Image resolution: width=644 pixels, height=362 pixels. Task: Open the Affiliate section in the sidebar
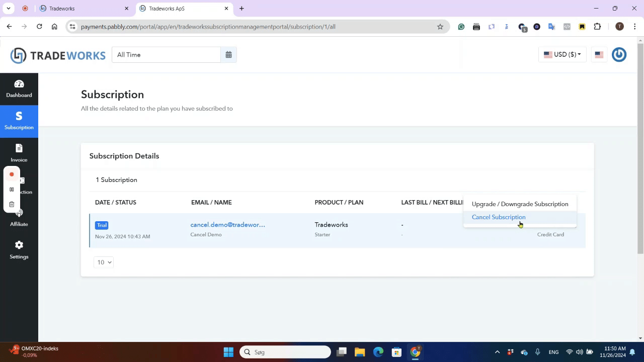[x=19, y=218]
